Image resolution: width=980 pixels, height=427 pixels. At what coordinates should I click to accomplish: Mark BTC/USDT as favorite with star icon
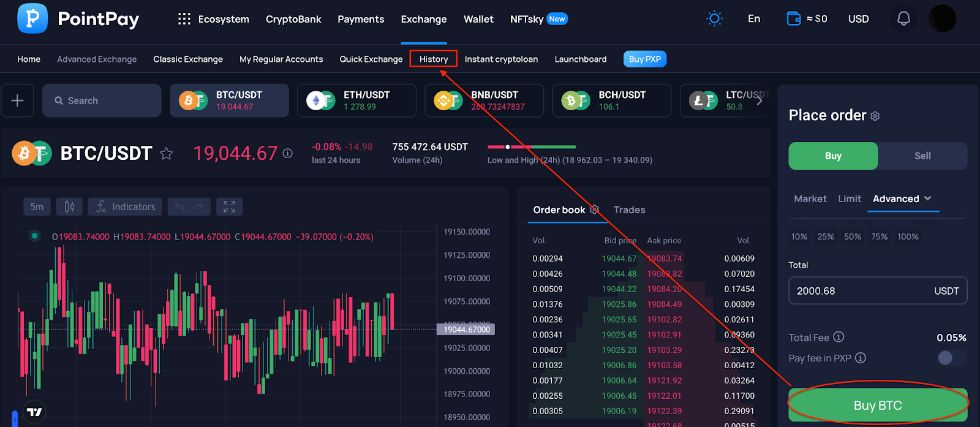tap(166, 154)
